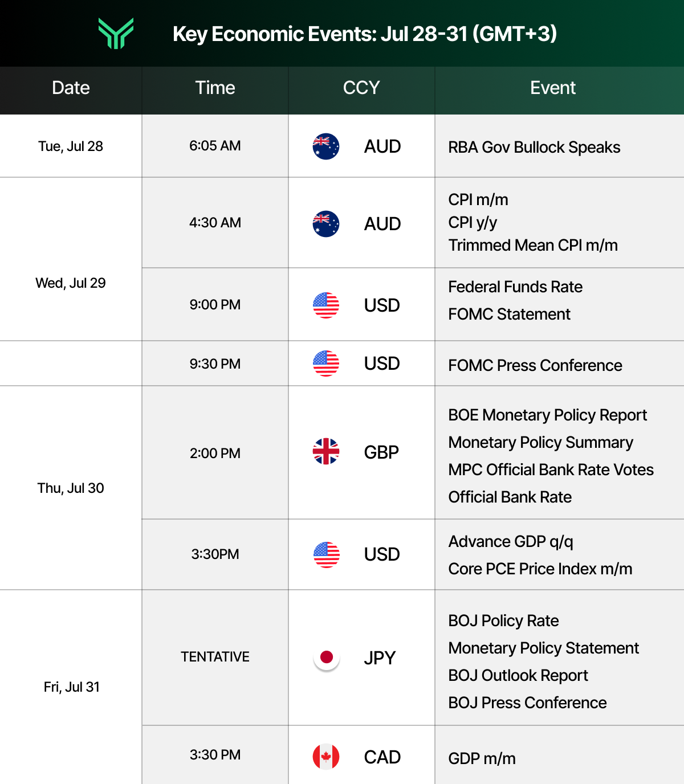Viewport: 684px width, 784px height.
Task: Click the event 'Core PCE Price Index m/m'
Action: pyautogui.click(x=540, y=569)
